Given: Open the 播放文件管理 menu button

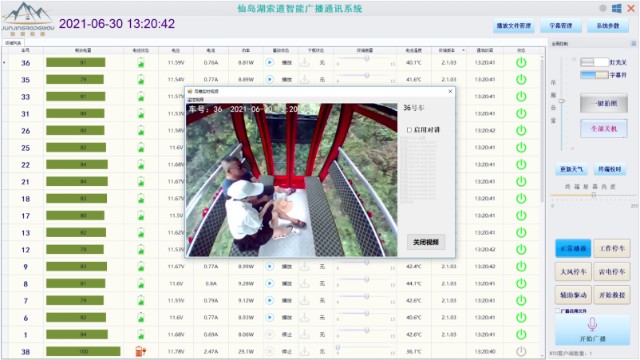Looking at the screenshot, I should click(x=514, y=26).
